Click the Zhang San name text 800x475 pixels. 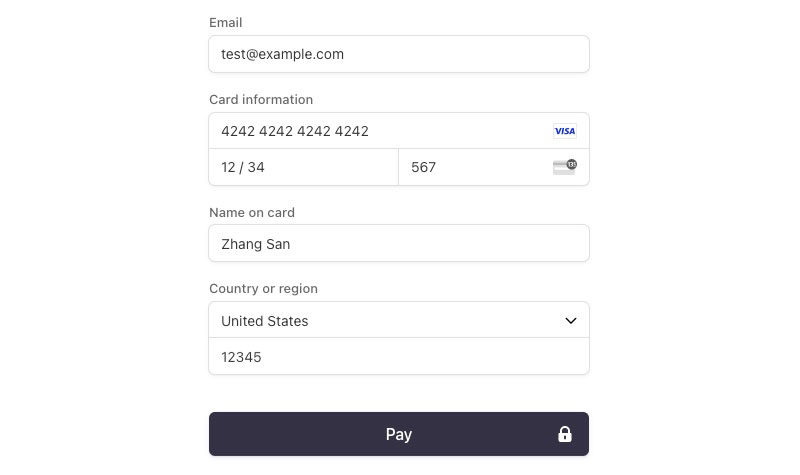pos(256,244)
